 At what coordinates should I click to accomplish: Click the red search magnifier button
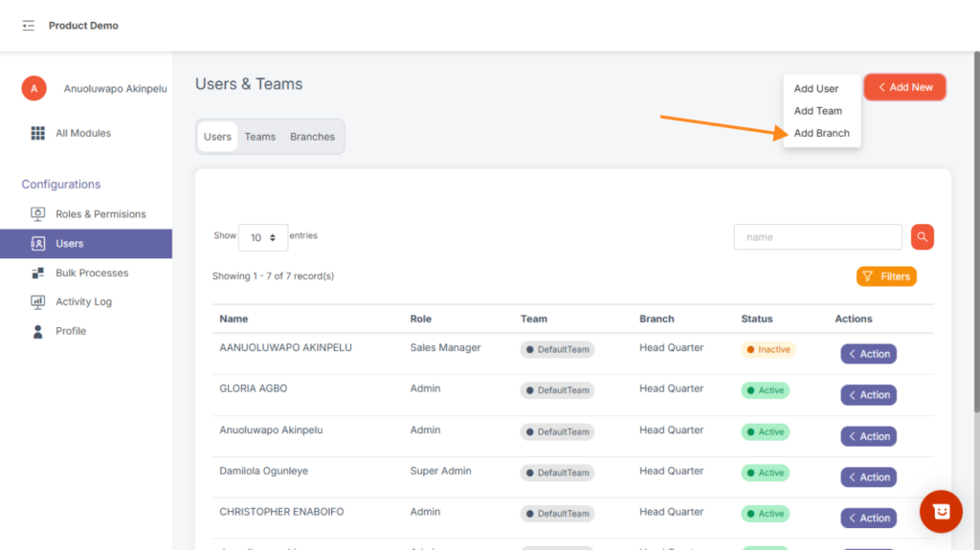pos(922,237)
